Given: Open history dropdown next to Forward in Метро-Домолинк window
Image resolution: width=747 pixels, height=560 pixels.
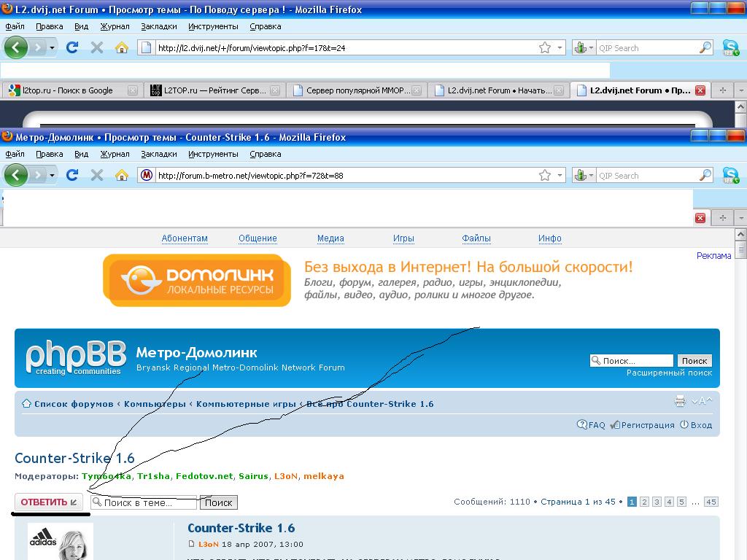Looking at the screenshot, I should pos(52,175).
